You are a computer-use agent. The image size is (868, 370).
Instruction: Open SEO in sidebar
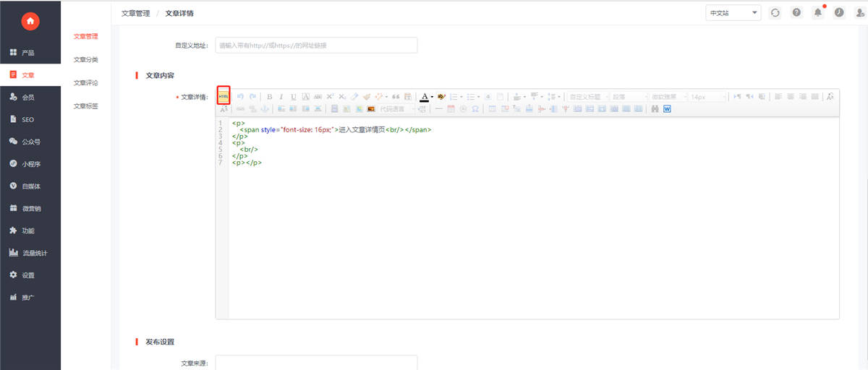(30, 119)
